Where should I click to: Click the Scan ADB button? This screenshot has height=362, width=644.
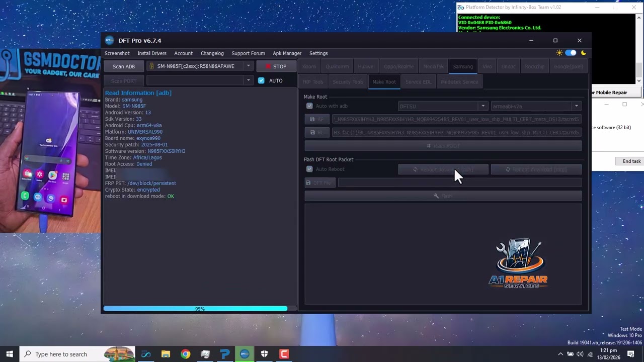pyautogui.click(x=124, y=66)
